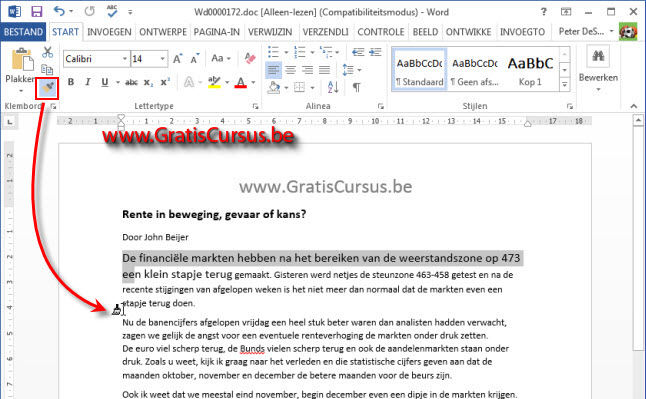Sort text with the A-Z icon
The width and height of the screenshot is (646, 399).
(x=333, y=87)
